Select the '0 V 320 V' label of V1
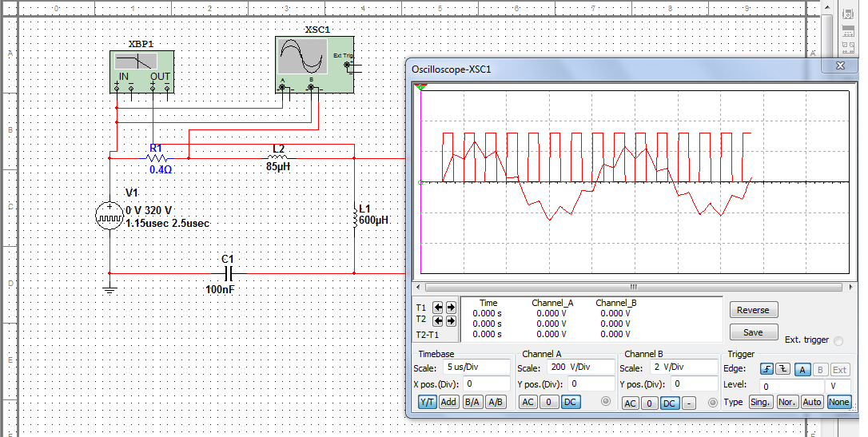 [x=149, y=211]
